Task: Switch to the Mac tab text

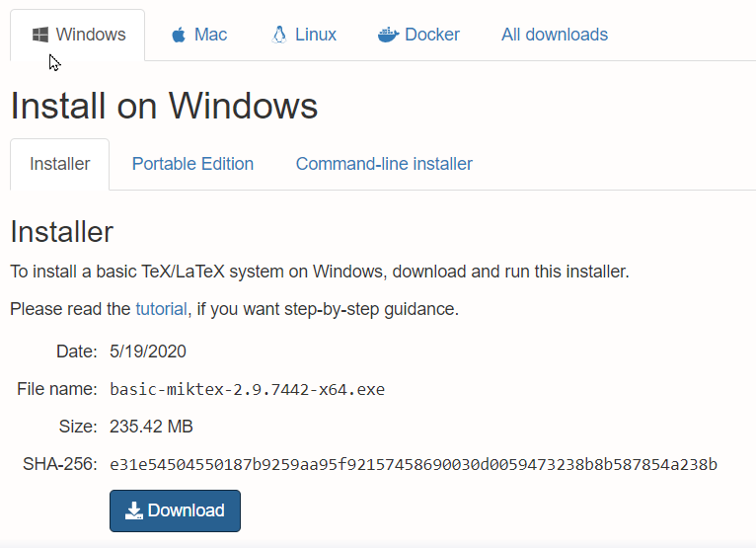Action: click(x=210, y=35)
